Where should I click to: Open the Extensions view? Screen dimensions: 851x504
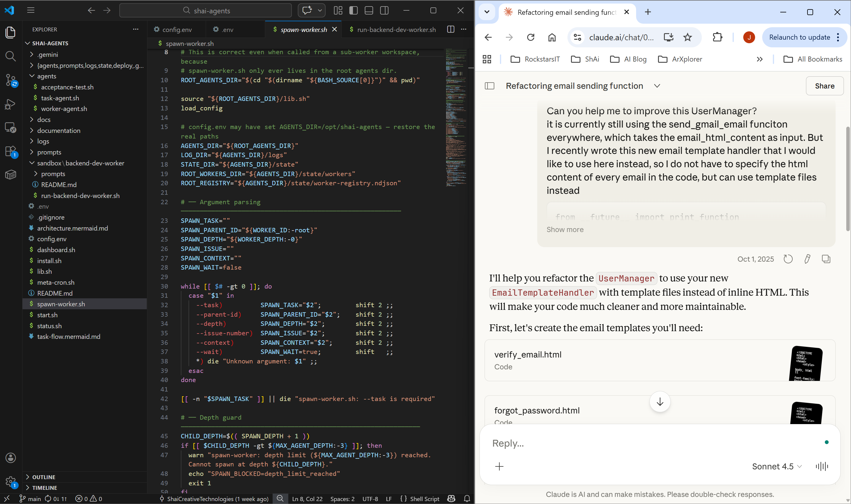pos(10,151)
